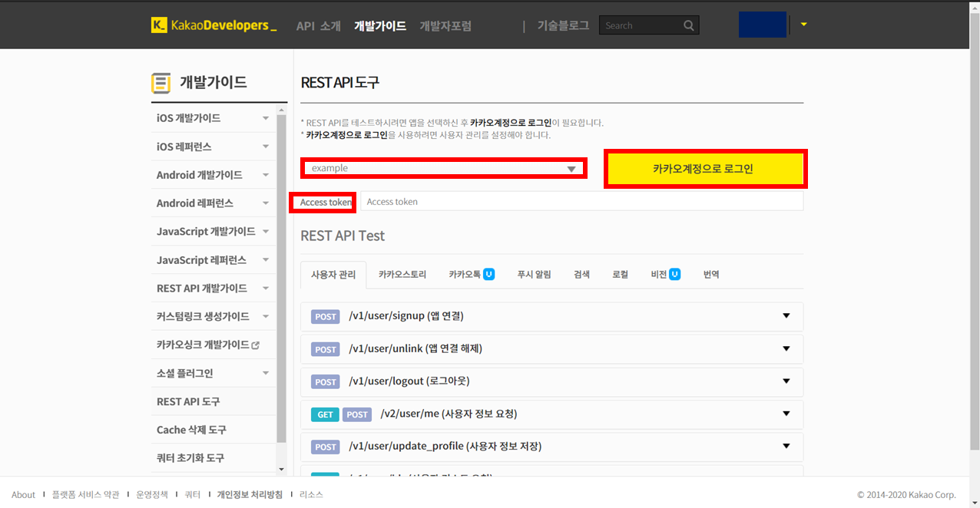Switch to the 카카오톡 tab
Screen dimensions: 980x508
[x=472, y=275]
